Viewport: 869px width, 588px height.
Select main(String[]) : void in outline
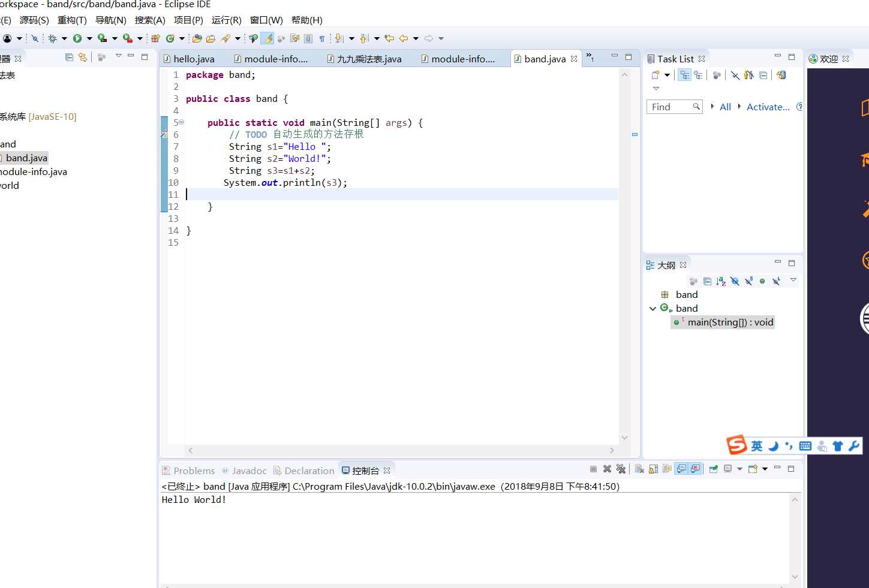(x=723, y=322)
